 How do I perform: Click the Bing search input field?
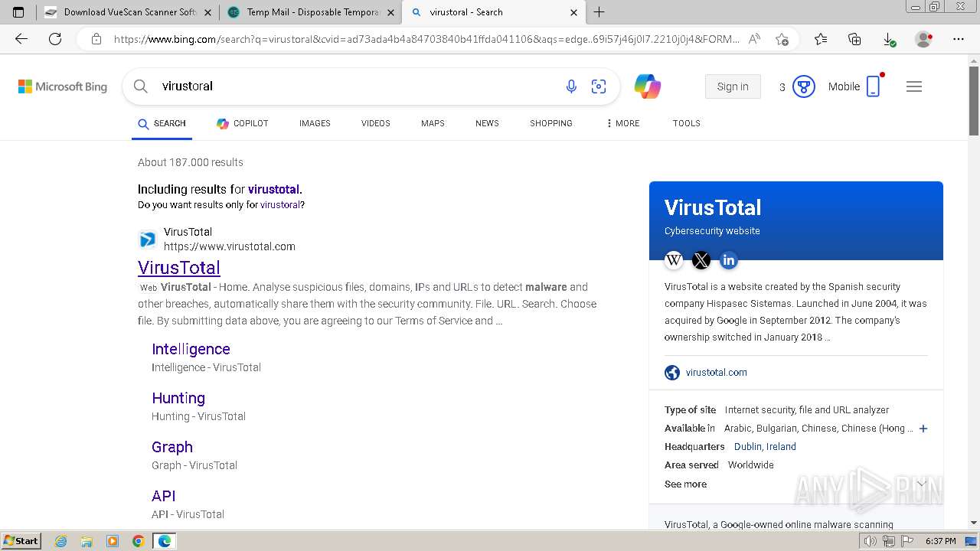click(356, 86)
